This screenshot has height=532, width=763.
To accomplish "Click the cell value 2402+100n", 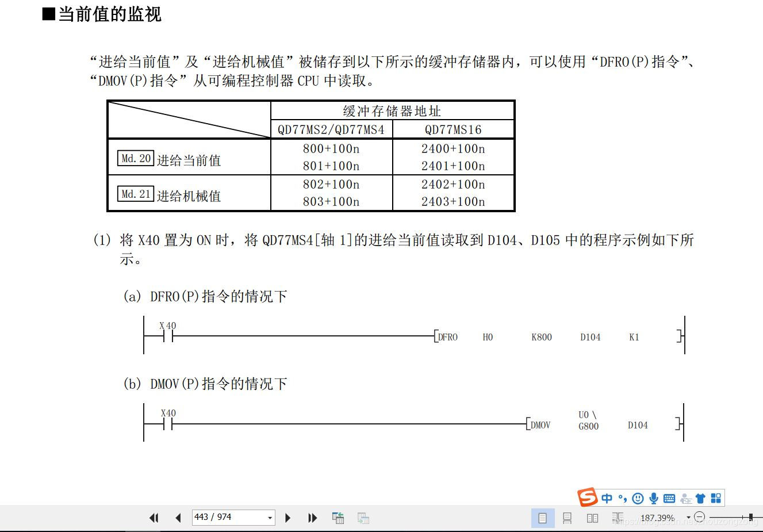I will (453, 184).
